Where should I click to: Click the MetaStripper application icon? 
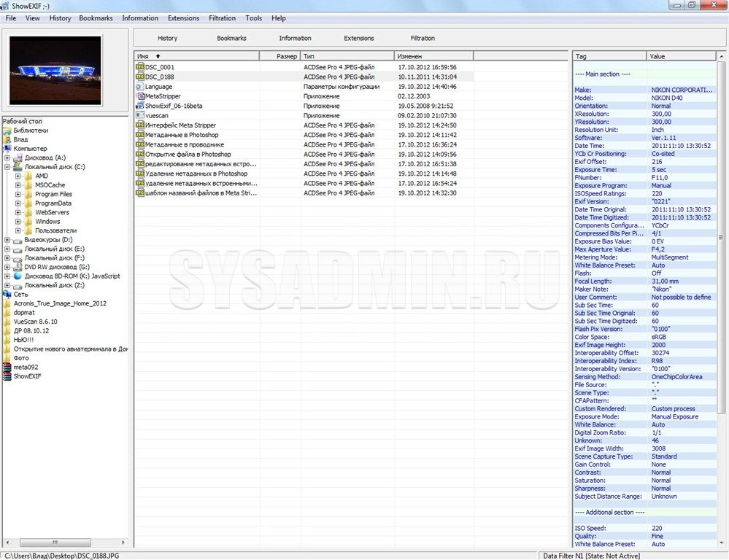point(140,96)
